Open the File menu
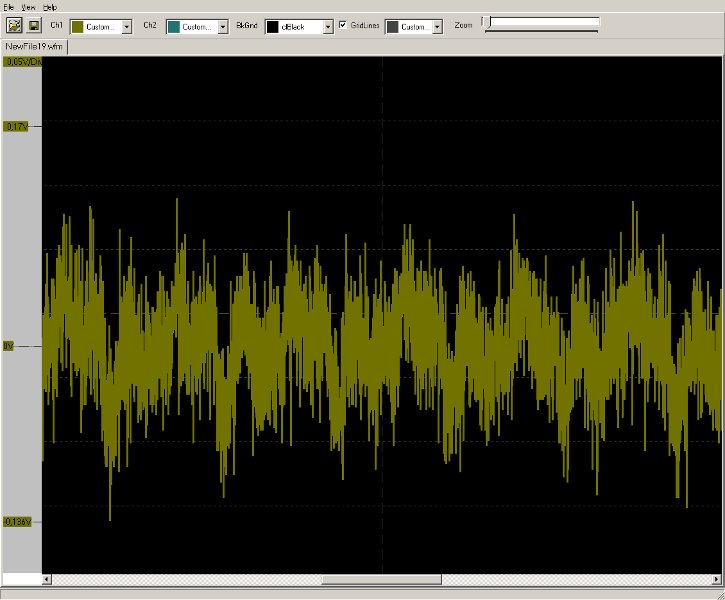 [9, 7]
